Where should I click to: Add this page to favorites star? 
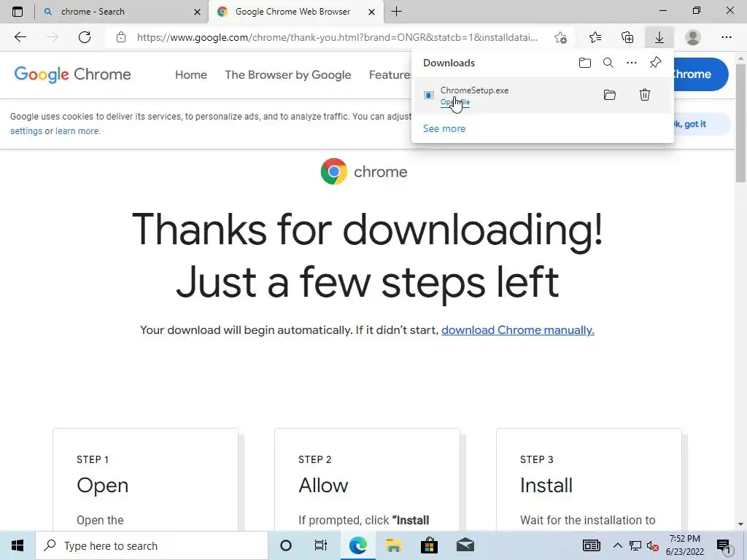[561, 37]
